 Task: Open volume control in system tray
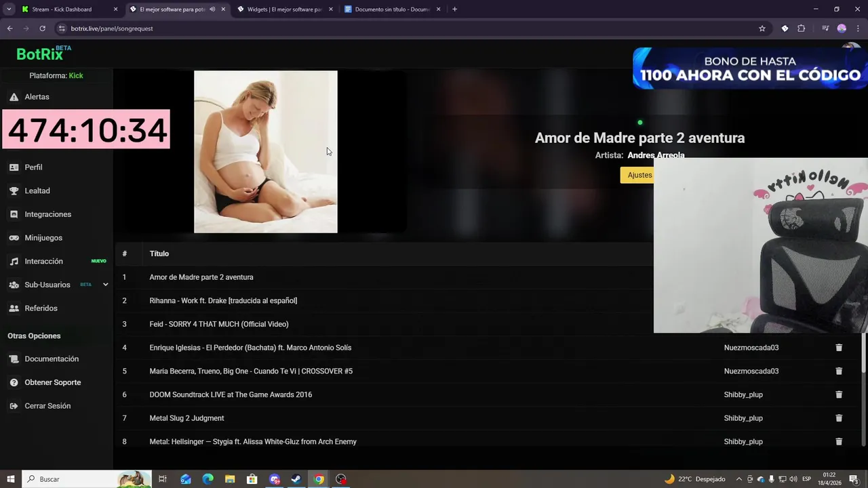(793, 479)
